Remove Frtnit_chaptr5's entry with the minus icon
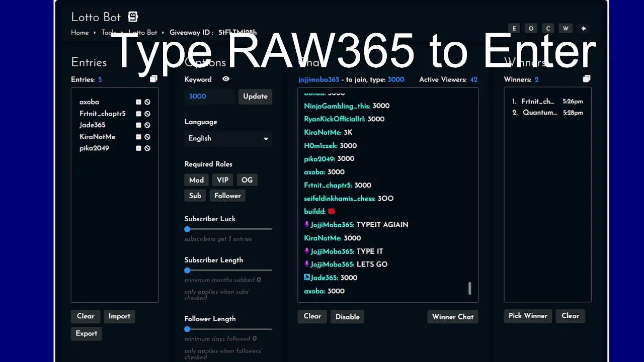This screenshot has height=362, width=644. 138,114
